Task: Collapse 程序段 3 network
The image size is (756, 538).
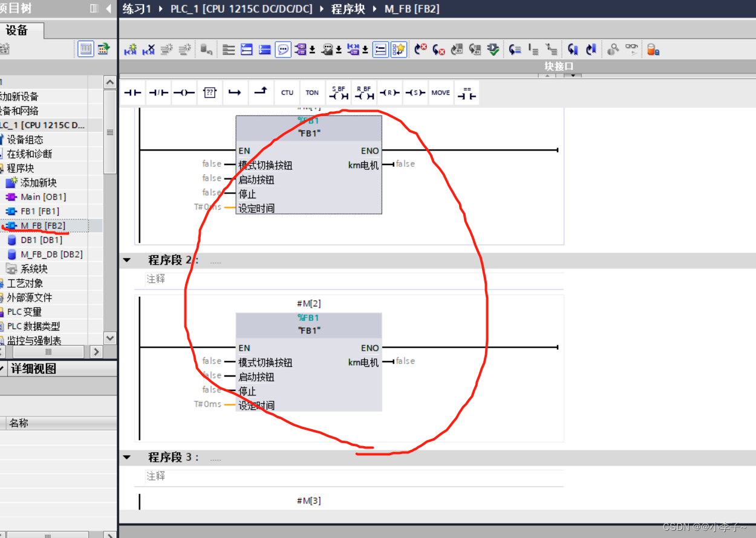Action: click(x=127, y=458)
